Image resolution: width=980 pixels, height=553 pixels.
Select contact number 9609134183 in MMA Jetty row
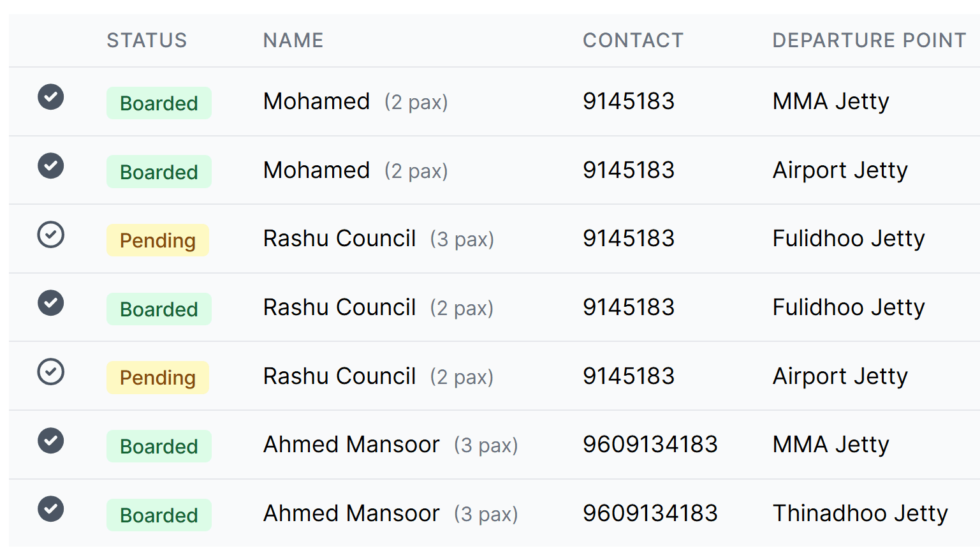(650, 445)
